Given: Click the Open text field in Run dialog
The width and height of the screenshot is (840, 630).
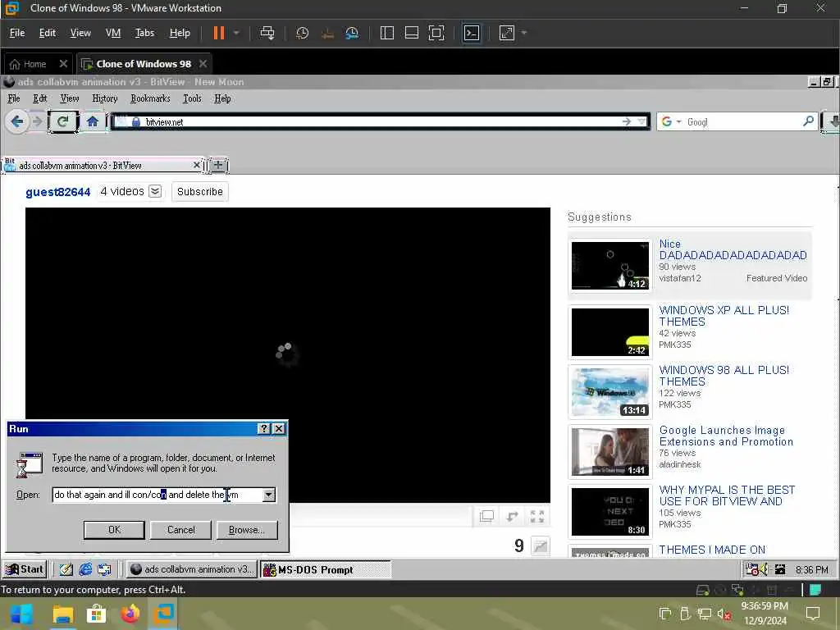Looking at the screenshot, I should [158, 495].
